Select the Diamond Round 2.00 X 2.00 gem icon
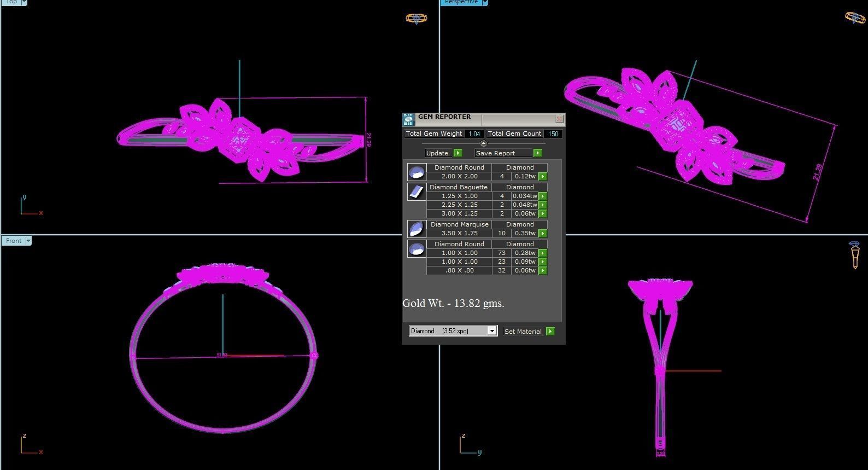Screen dimensions: 868x470 [417, 172]
